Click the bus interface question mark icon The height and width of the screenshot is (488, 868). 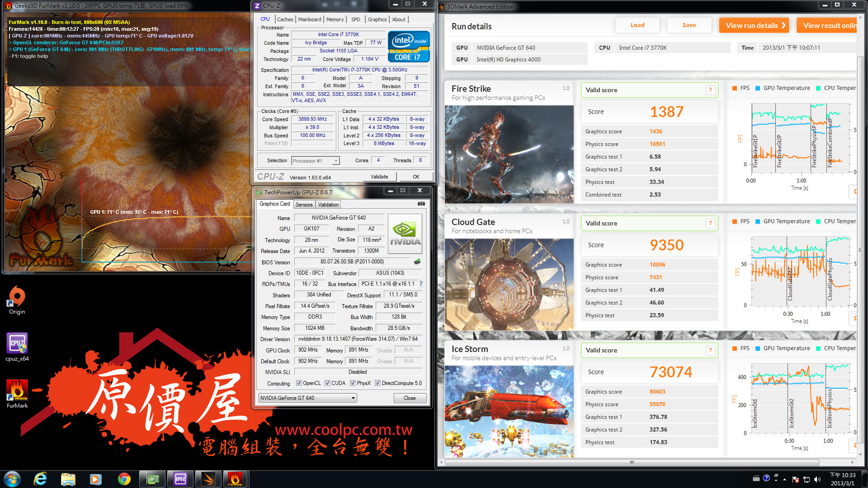pos(421,284)
